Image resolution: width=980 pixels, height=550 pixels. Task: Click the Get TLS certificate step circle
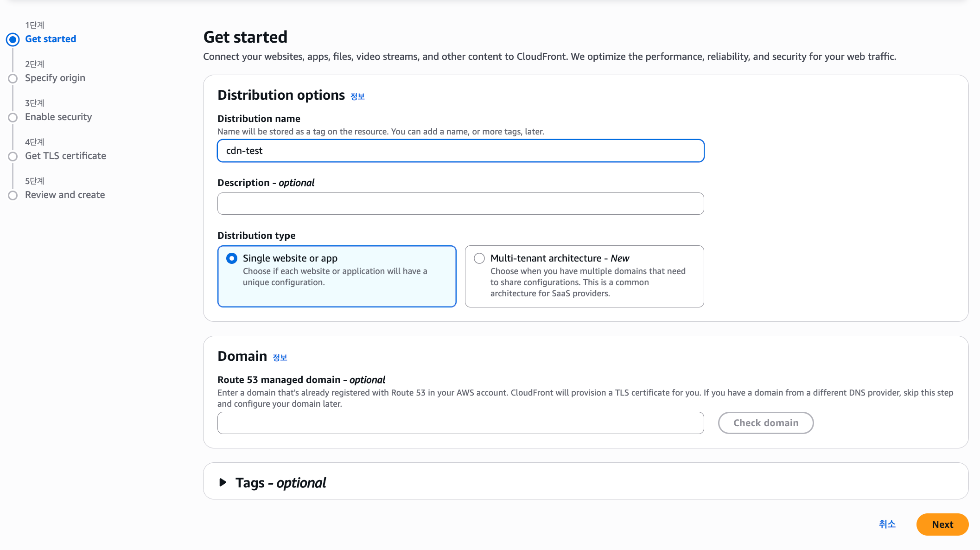13,156
